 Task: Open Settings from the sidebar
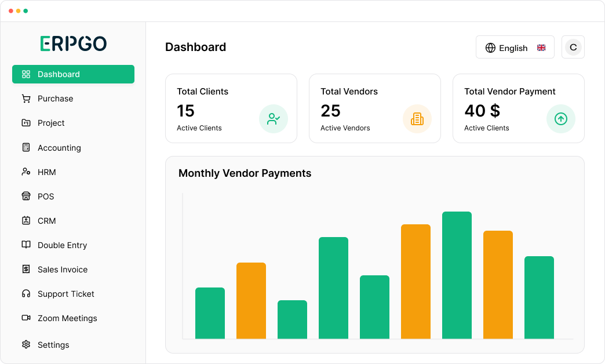click(74, 344)
